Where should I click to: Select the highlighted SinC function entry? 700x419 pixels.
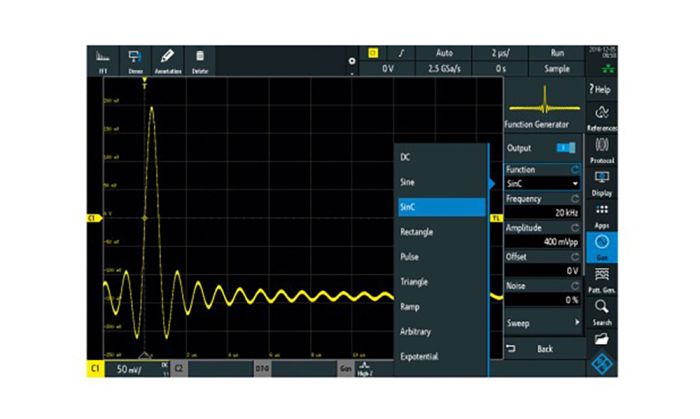pos(441,207)
